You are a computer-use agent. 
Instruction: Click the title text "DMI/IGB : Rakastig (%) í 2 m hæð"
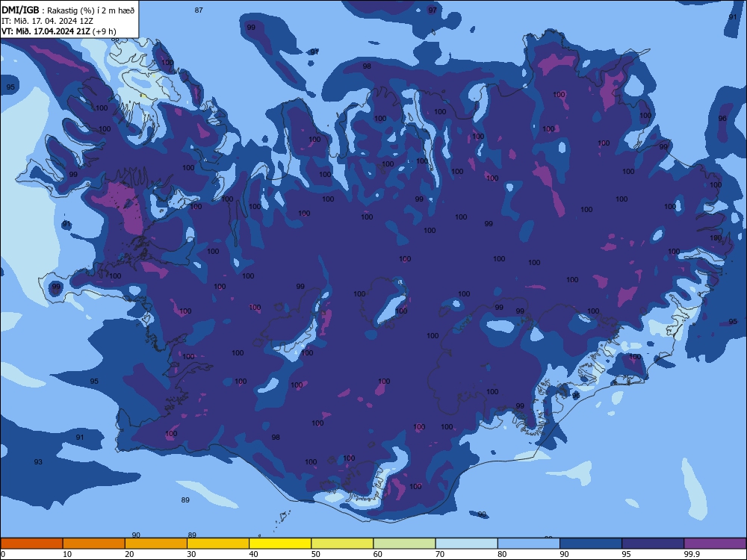tap(68, 10)
